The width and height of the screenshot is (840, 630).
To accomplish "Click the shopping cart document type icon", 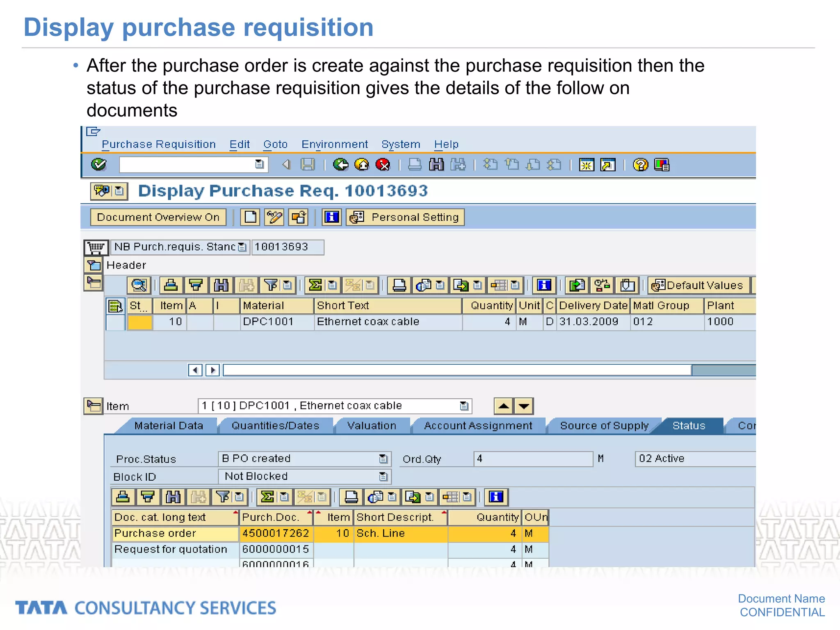I will (x=96, y=247).
